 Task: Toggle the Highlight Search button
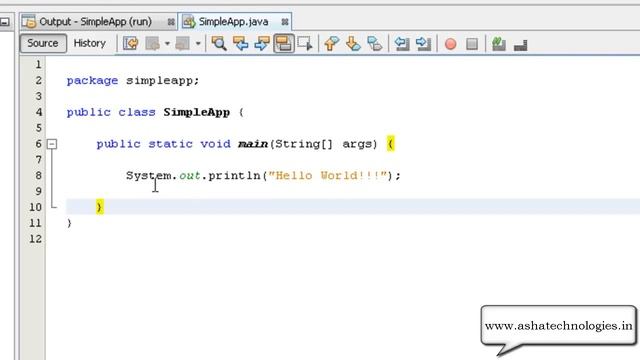(x=284, y=43)
